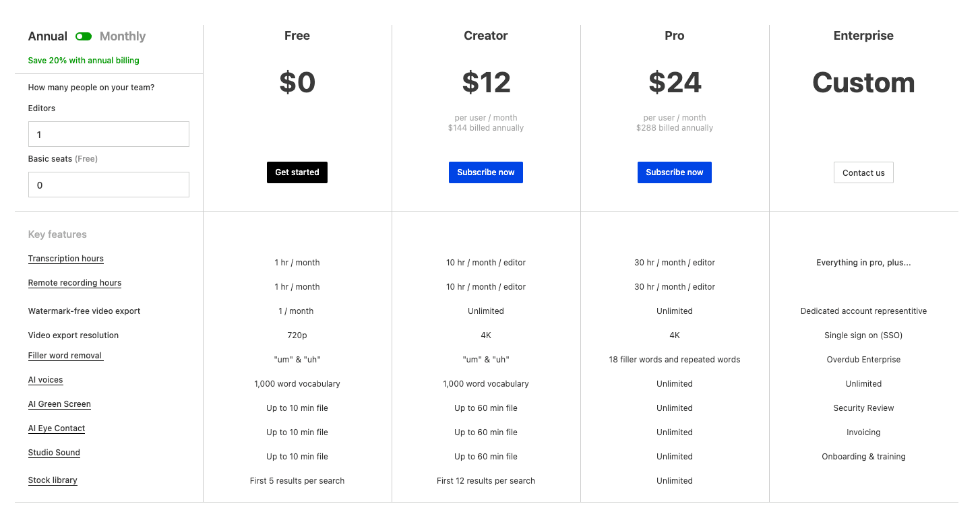The height and width of the screenshot is (516, 980).
Task: Click the Creator plan $12 price
Action: point(486,83)
